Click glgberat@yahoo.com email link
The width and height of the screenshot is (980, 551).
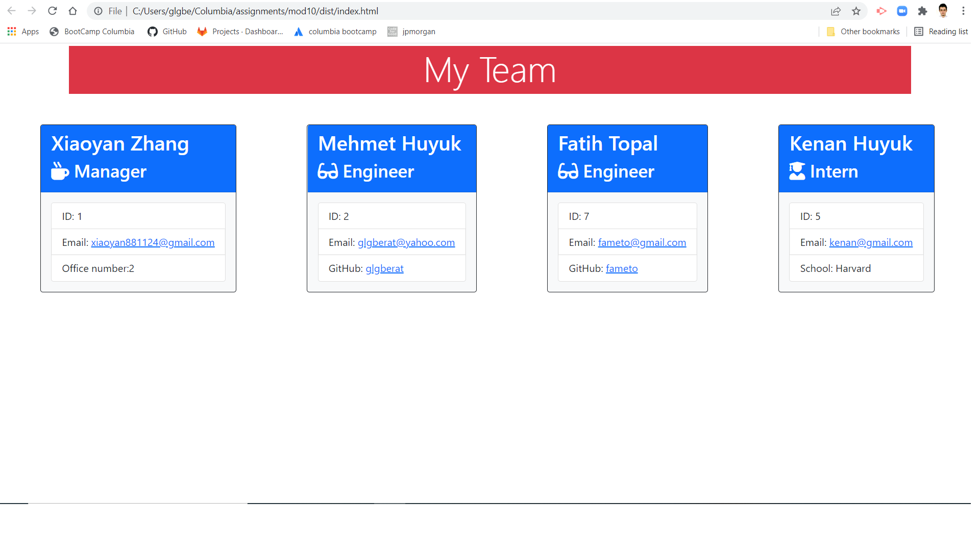(x=406, y=243)
